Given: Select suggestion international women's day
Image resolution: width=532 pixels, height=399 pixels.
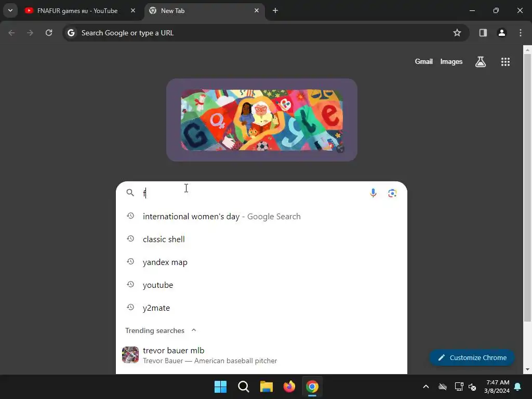Looking at the screenshot, I should pyautogui.click(x=261, y=217).
